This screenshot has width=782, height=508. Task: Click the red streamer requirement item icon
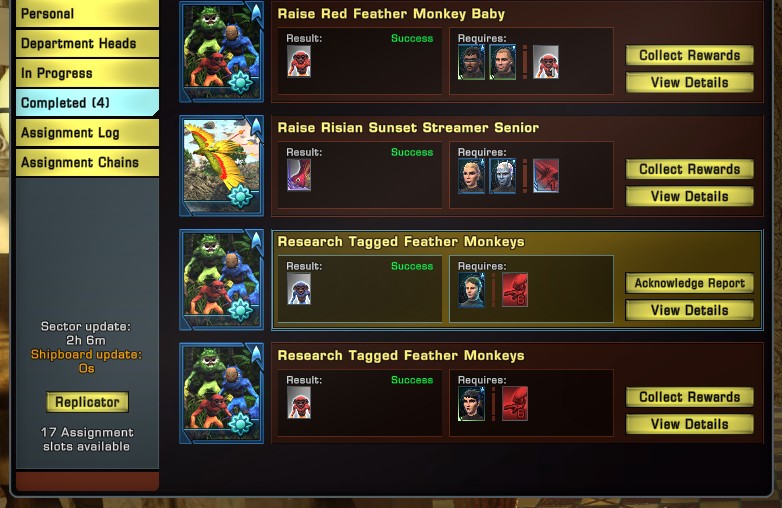coord(546,175)
